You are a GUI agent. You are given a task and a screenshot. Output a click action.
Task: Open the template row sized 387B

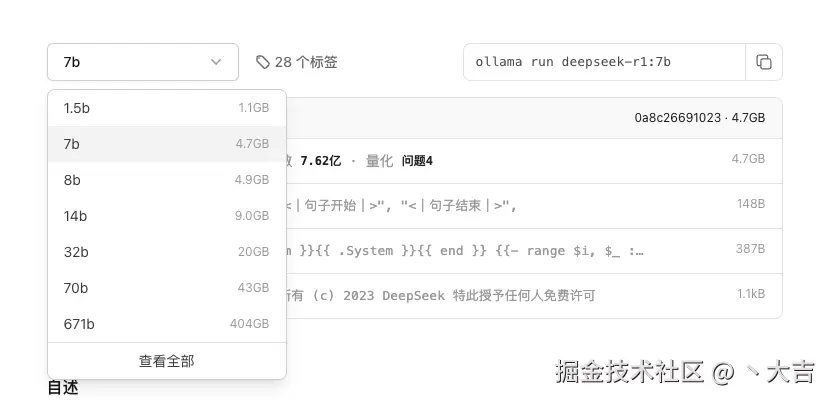click(x=534, y=251)
